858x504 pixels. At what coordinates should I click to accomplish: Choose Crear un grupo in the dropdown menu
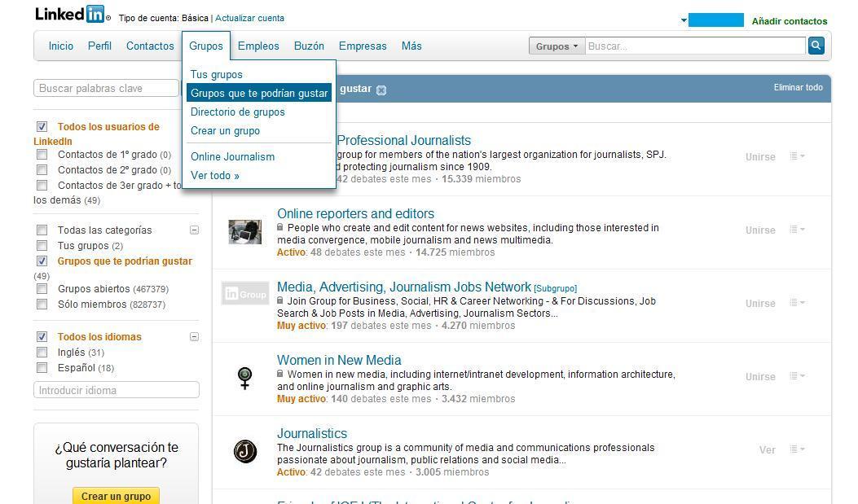click(225, 131)
